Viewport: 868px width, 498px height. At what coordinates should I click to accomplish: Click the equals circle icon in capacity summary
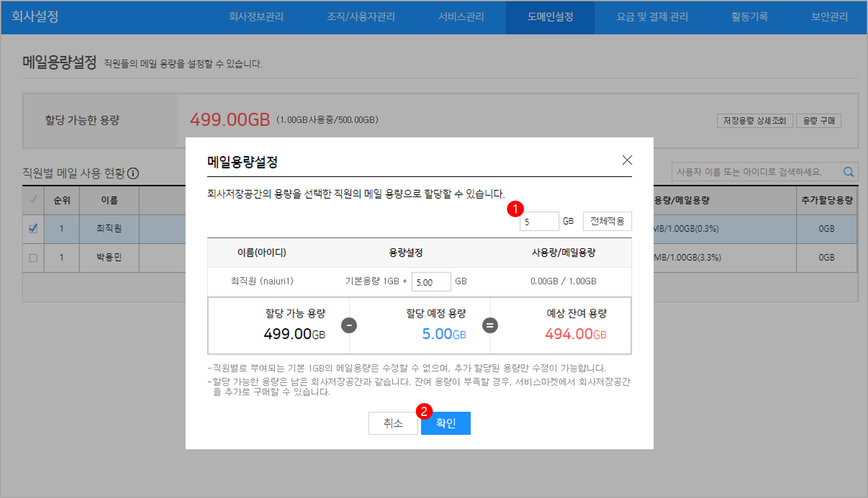[x=490, y=325]
